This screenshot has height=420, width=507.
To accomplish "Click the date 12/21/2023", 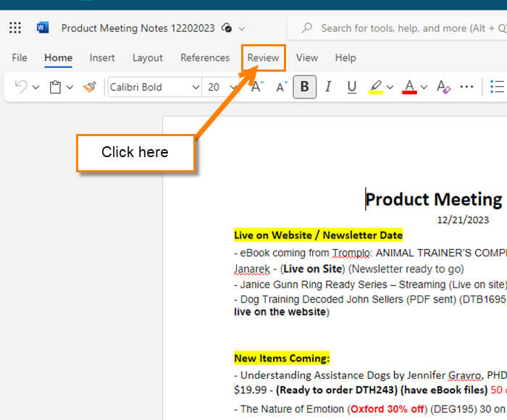I will pyautogui.click(x=463, y=220).
